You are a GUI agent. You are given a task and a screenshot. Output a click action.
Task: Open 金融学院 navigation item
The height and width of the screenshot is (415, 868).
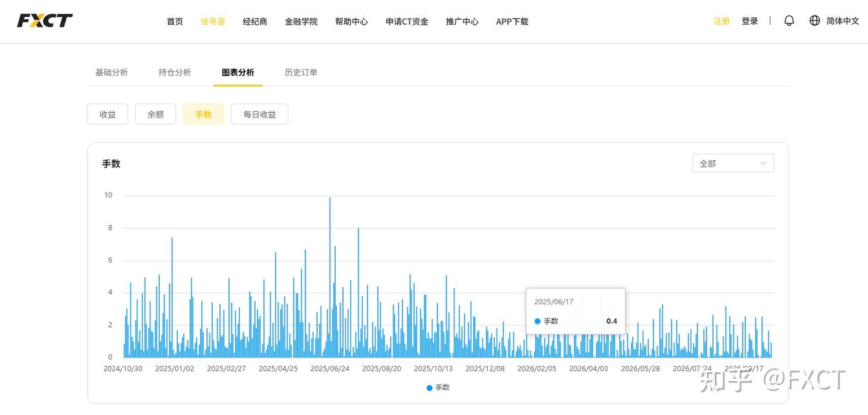point(301,22)
